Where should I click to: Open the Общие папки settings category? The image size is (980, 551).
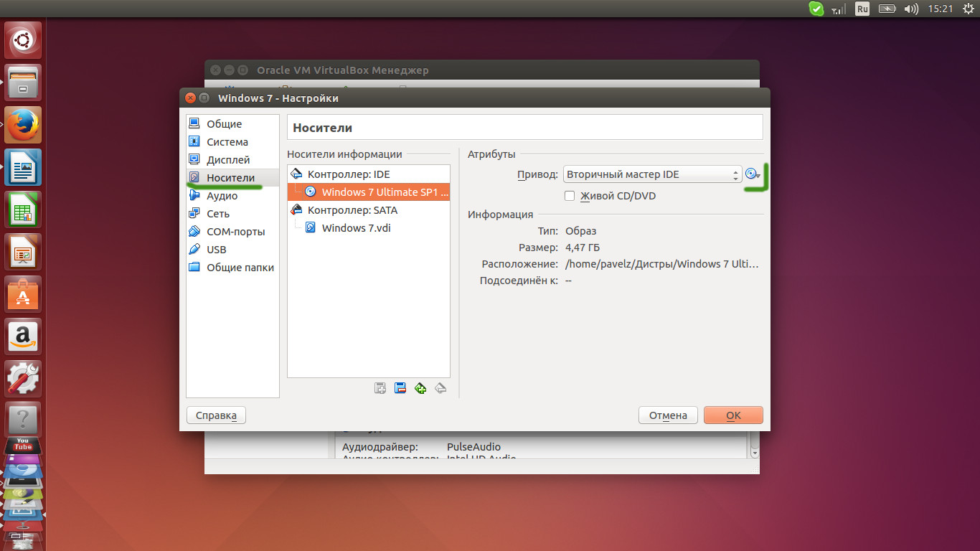click(x=232, y=268)
